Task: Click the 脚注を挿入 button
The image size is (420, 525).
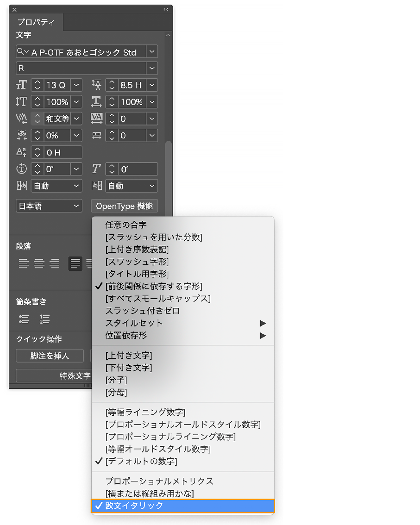Action: pyautogui.click(x=49, y=356)
